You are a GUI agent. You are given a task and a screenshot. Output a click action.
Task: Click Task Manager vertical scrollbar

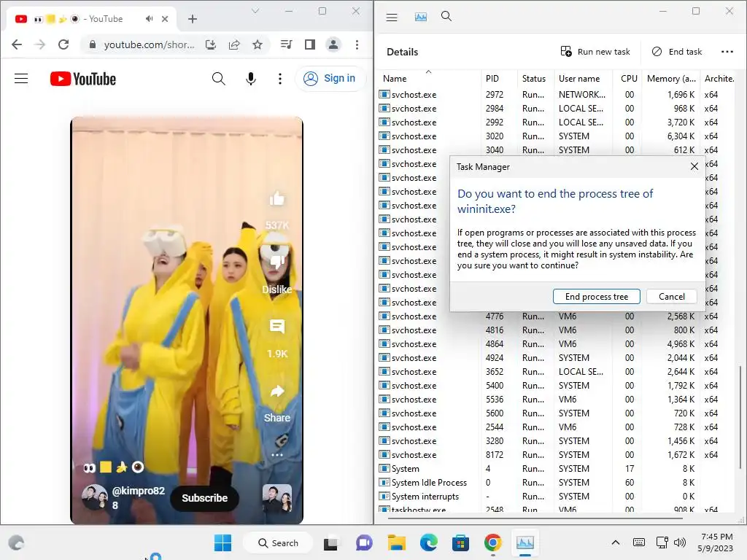pyautogui.click(x=740, y=416)
